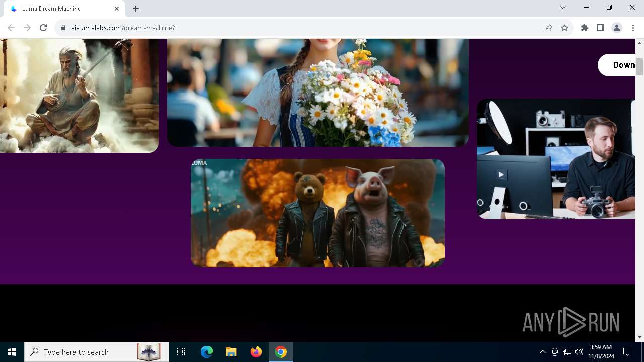Open the taskbar clock and date

click(x=601, y=352)
